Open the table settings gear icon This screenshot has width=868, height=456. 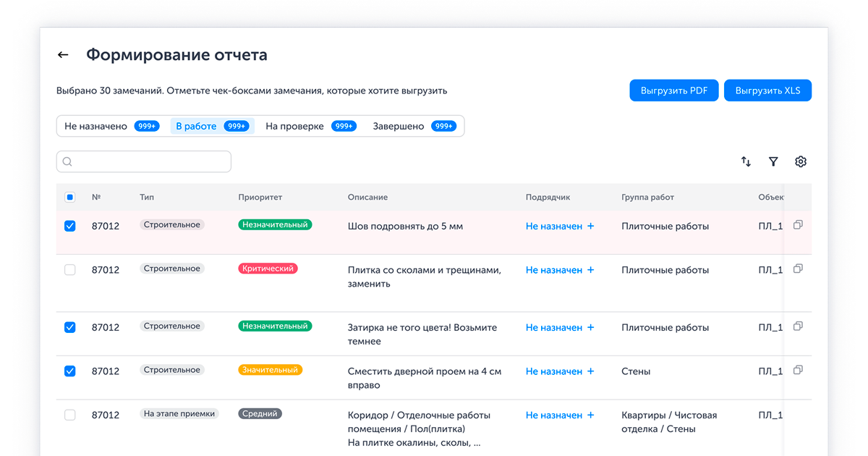click(801, 161)
